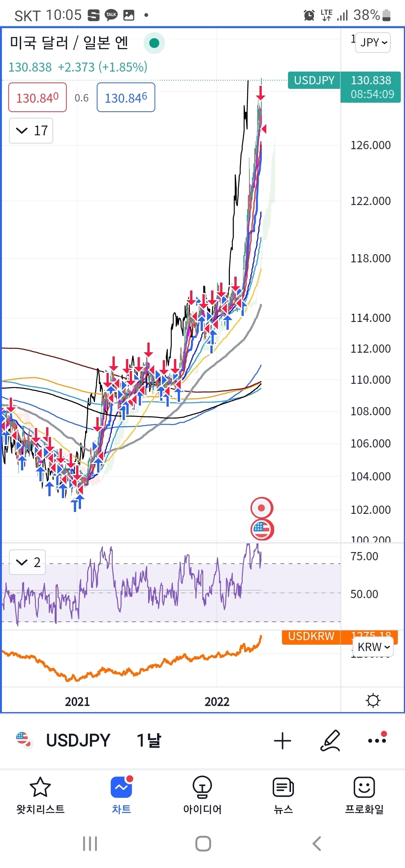Tap the KakaoTalk notification icon

click(111, 15)
